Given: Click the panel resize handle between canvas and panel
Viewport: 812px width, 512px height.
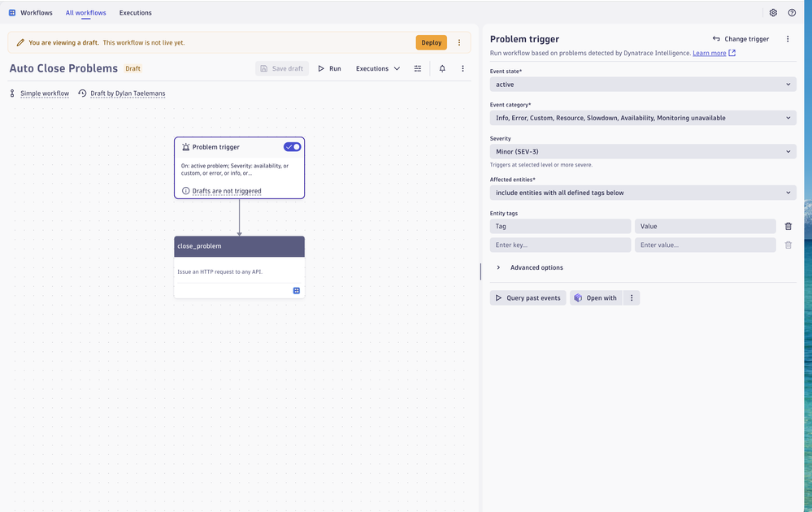Looking at the screenshot, I should pyautogui.click(x=480, y=271).
